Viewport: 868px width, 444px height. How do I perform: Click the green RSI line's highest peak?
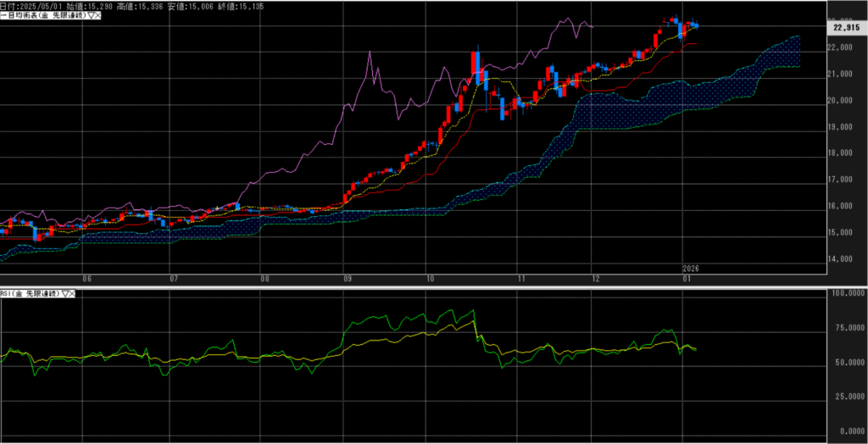(471, 310)
